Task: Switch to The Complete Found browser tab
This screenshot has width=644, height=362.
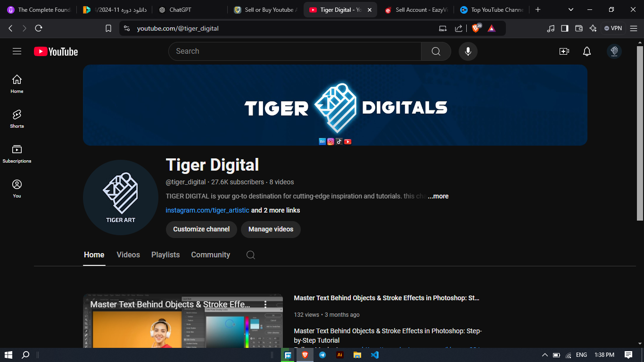Action: [39, 9]
